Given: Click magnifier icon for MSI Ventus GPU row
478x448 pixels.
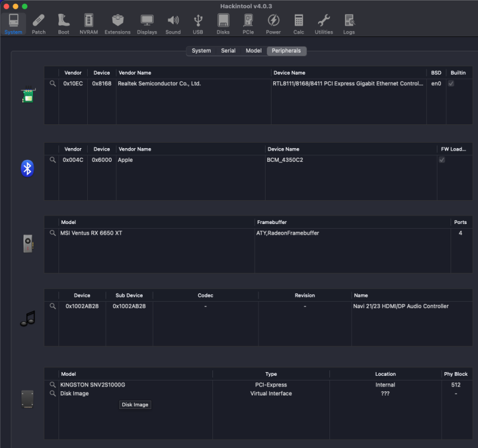Looking at the screenshot, I should 53,233.
